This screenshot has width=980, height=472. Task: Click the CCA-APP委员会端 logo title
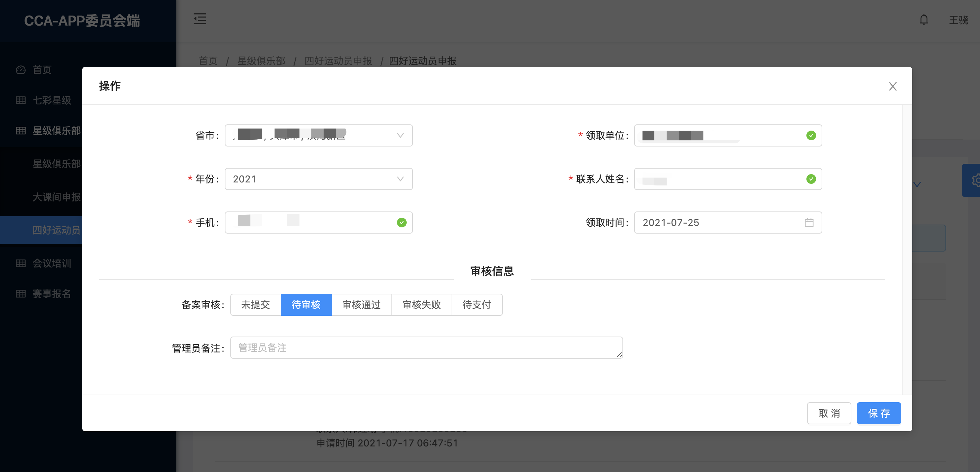tap(82, 20)
